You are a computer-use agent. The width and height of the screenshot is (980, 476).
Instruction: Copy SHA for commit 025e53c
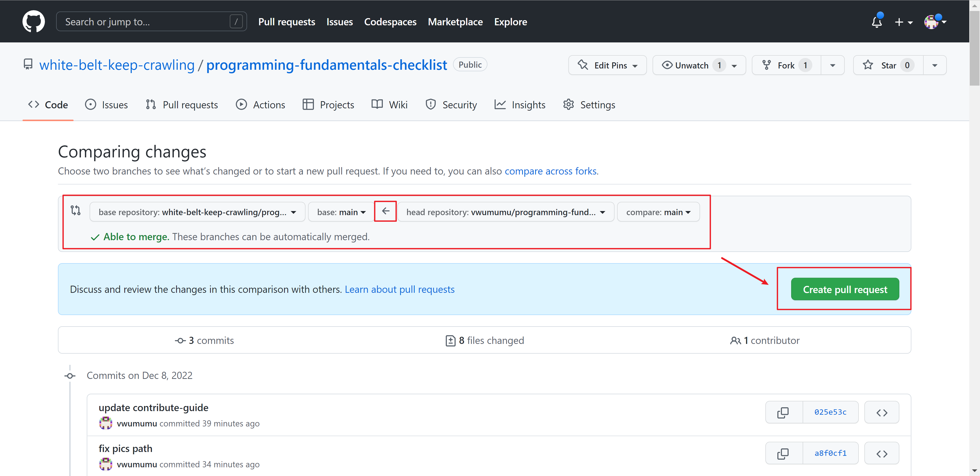783,412
